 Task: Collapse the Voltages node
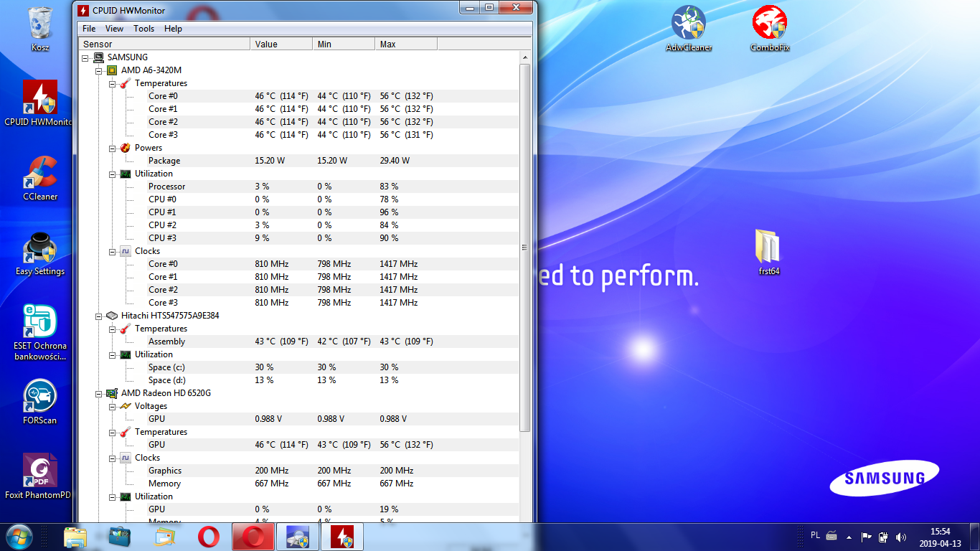(113, 406)
